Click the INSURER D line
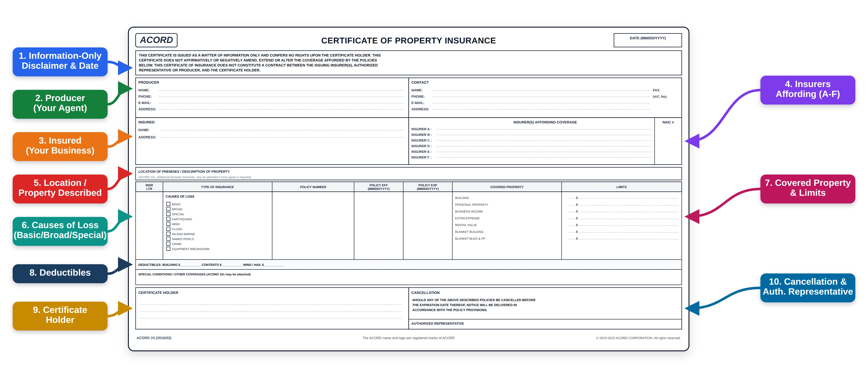The width and height of the screenshot is (868, 378). coord(545,146)
